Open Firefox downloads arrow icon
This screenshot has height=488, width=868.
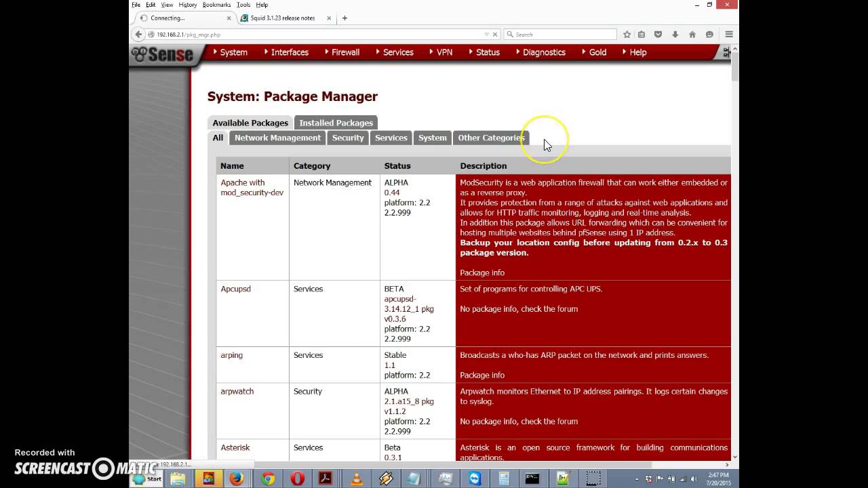675,34
